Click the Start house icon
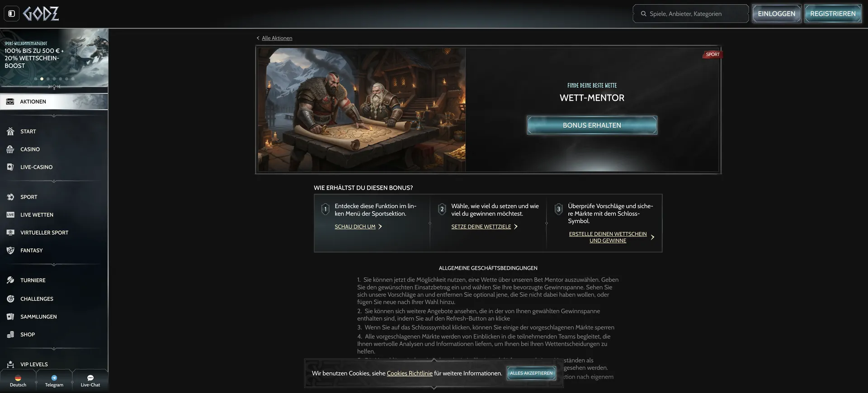 (10, 132)
